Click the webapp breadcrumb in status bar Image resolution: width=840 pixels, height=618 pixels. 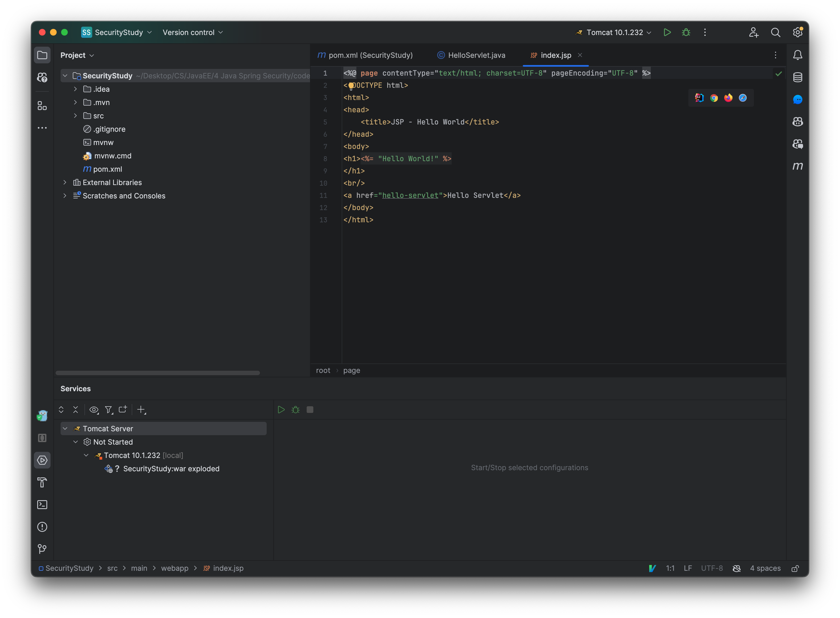[174, 568]
